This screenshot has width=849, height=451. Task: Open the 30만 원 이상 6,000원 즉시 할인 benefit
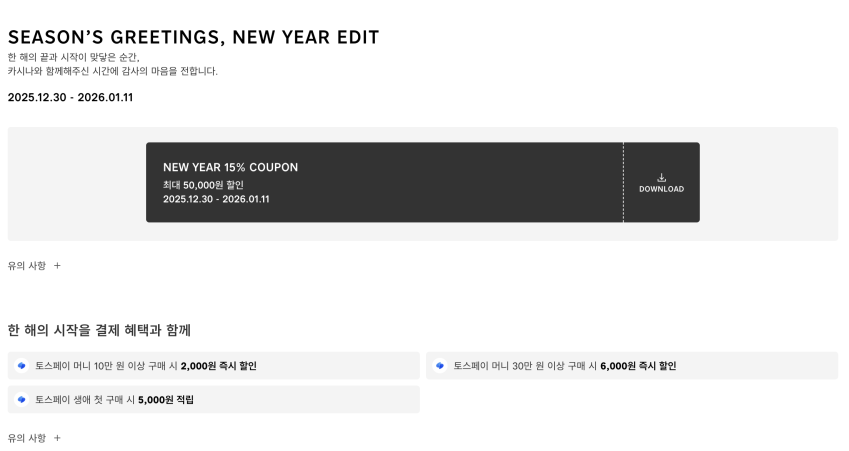point(565,366)
